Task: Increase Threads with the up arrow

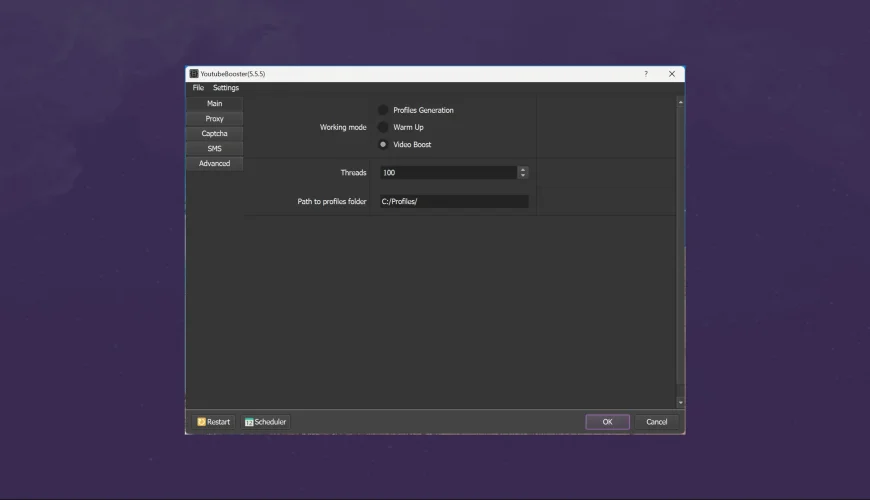Action: 523,169
